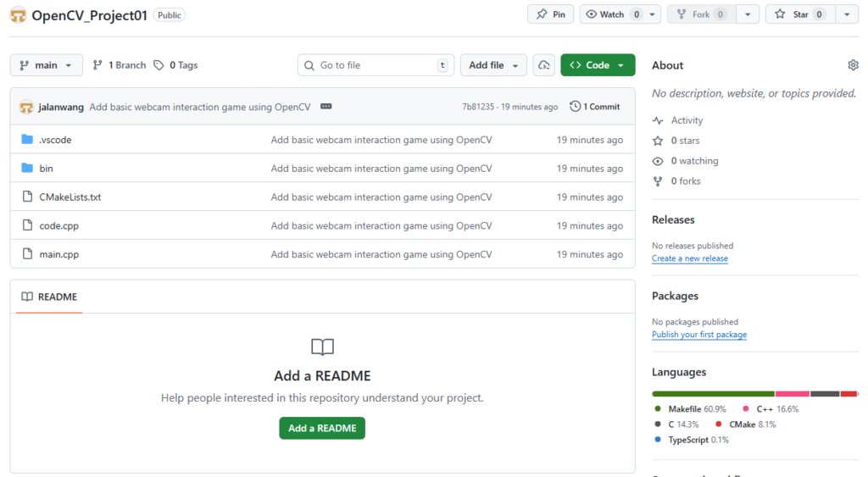Open the 1 Commit history

[x=595, y=107]
